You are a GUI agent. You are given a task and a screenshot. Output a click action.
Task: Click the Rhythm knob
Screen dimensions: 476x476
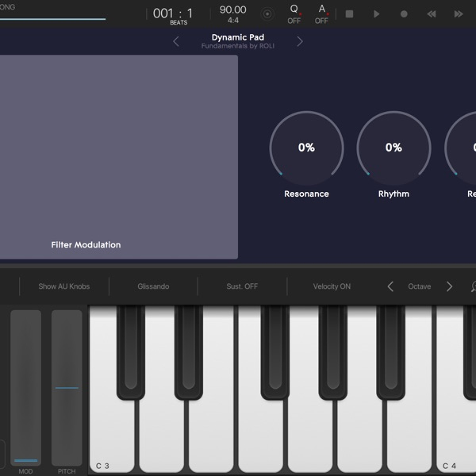point(394,148)
